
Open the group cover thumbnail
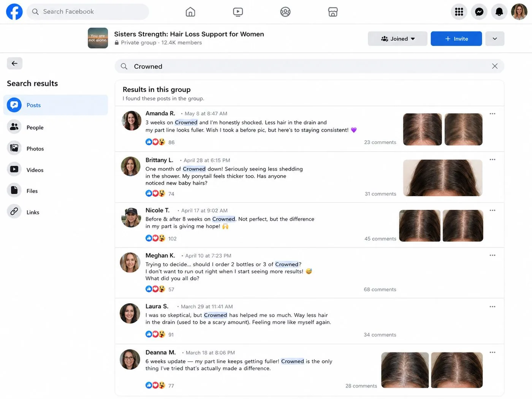(x=98, y=38)
